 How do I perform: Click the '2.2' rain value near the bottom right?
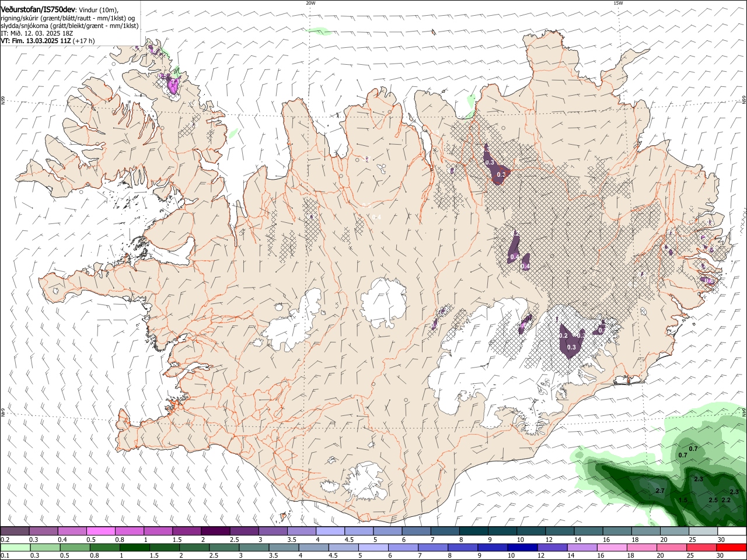[727, 500]
